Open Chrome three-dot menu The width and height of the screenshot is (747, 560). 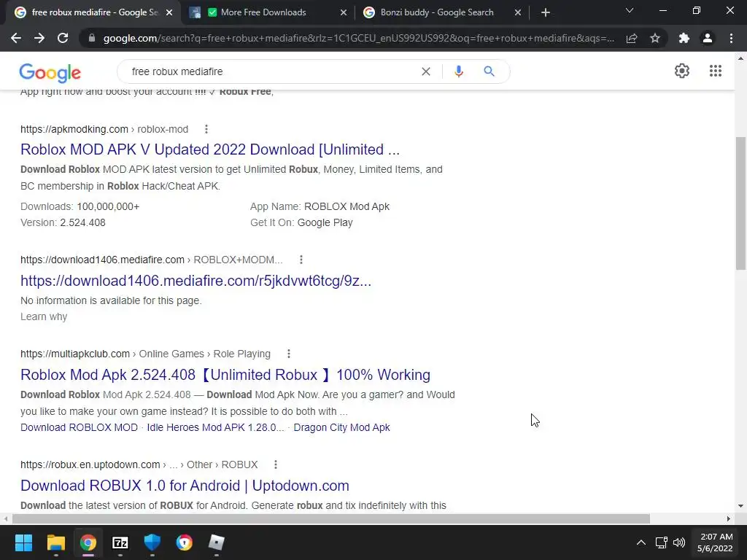pos(731,38)
